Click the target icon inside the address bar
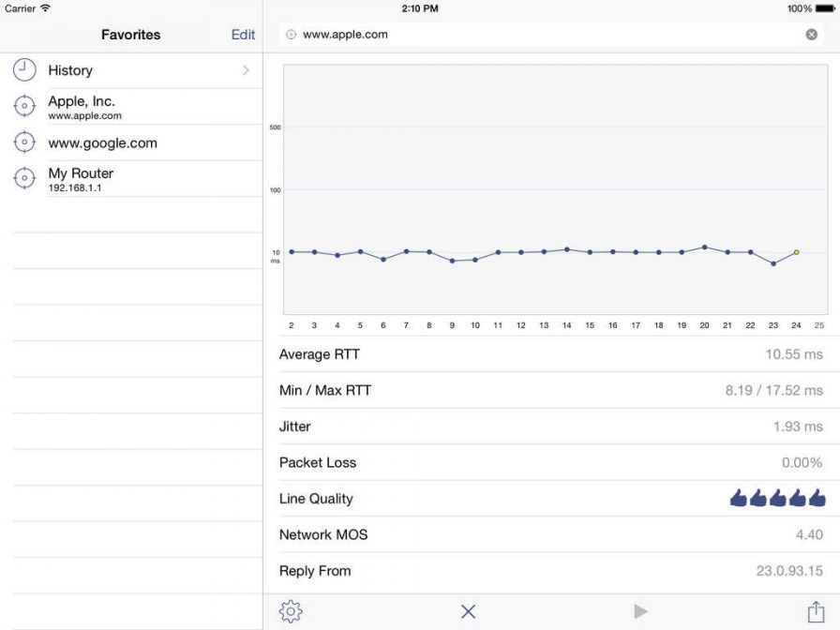 coord(292,33)
